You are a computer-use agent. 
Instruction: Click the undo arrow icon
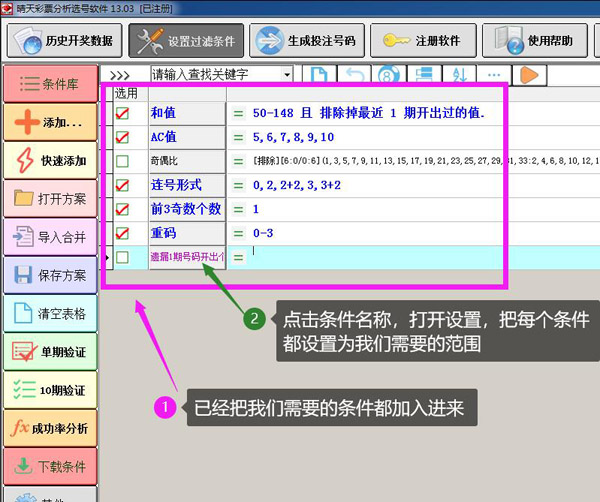(354, 75)
